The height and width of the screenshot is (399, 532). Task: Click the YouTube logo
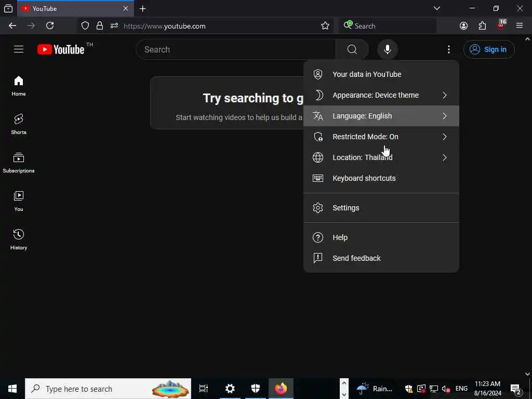(x=61, y=49)
